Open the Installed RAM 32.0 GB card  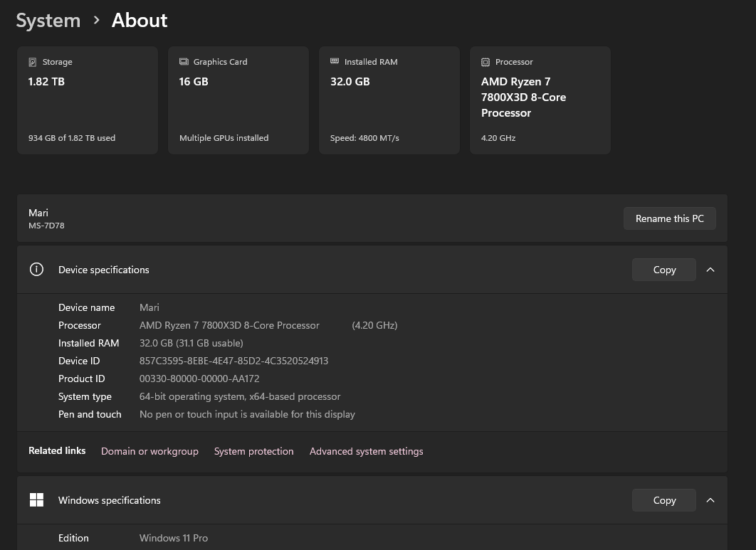(x=389, y=100)
